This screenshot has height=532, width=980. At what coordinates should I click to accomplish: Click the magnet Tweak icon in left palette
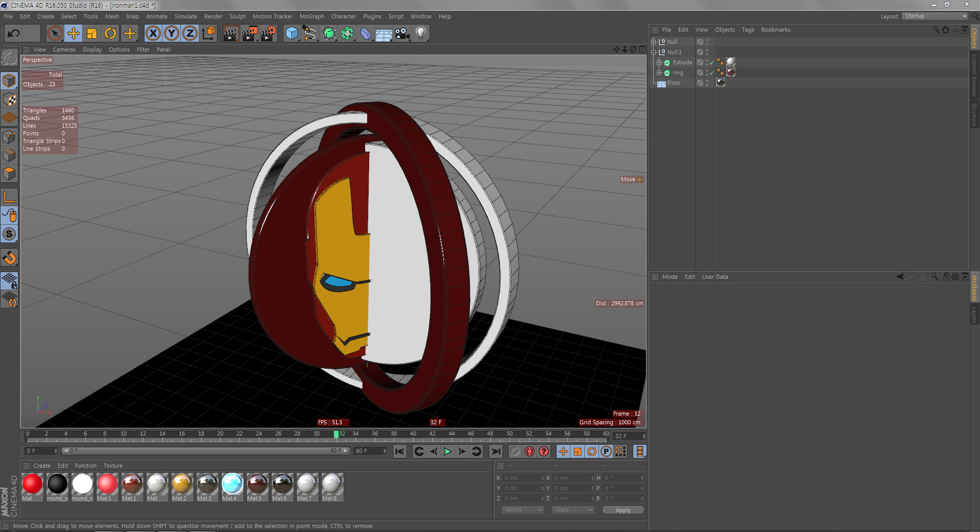pyautogui.click(x=9, y=258)
